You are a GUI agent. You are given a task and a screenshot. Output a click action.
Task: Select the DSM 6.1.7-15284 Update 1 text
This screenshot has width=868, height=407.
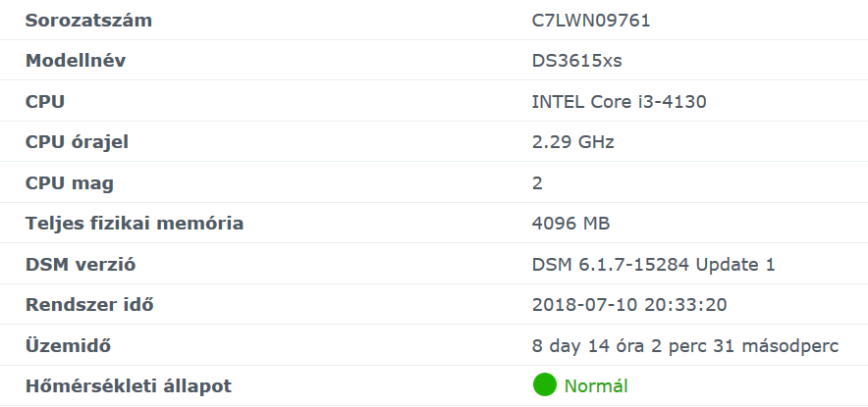653,264
